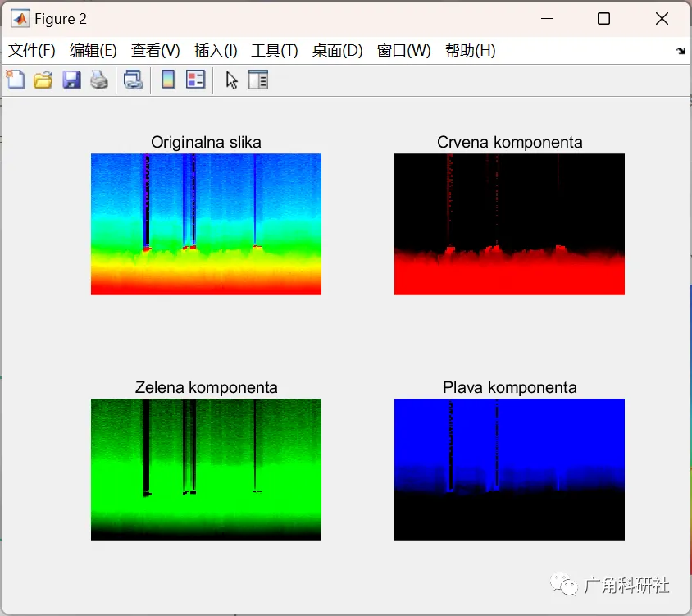Toggle Edit Plot mode with the arrow tool
692x616 pixels.
(230, 80)
